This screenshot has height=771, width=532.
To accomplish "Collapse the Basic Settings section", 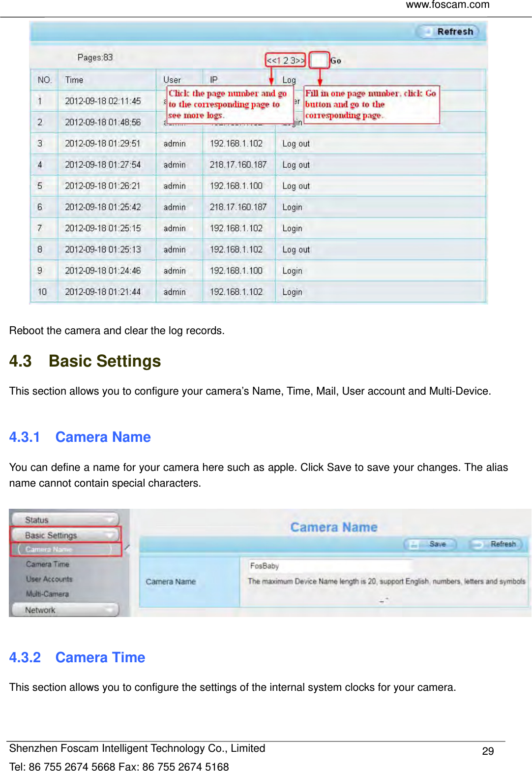I will 50,535.
